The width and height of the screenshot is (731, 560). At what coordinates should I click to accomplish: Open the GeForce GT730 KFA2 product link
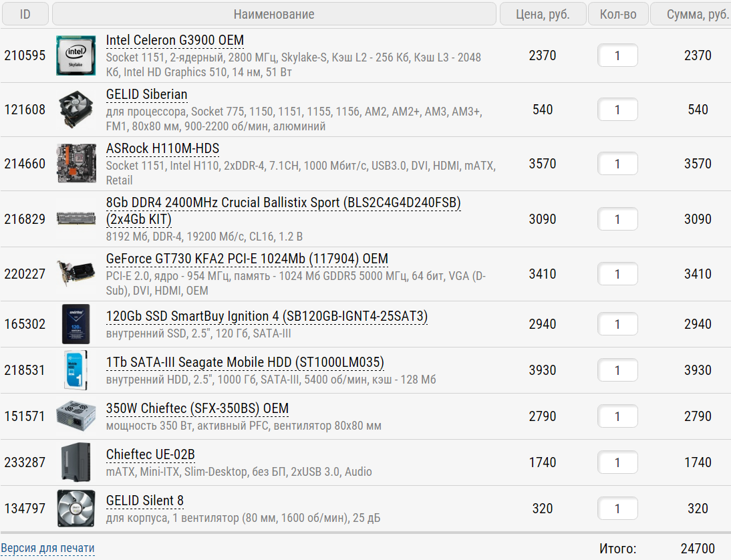point(247,259)
